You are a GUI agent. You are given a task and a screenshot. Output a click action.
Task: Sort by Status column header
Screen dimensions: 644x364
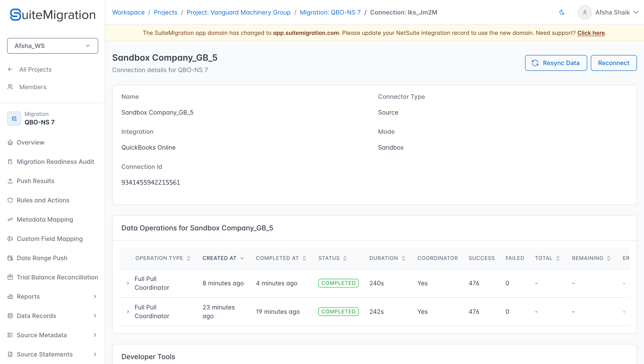tap(333, 258)
